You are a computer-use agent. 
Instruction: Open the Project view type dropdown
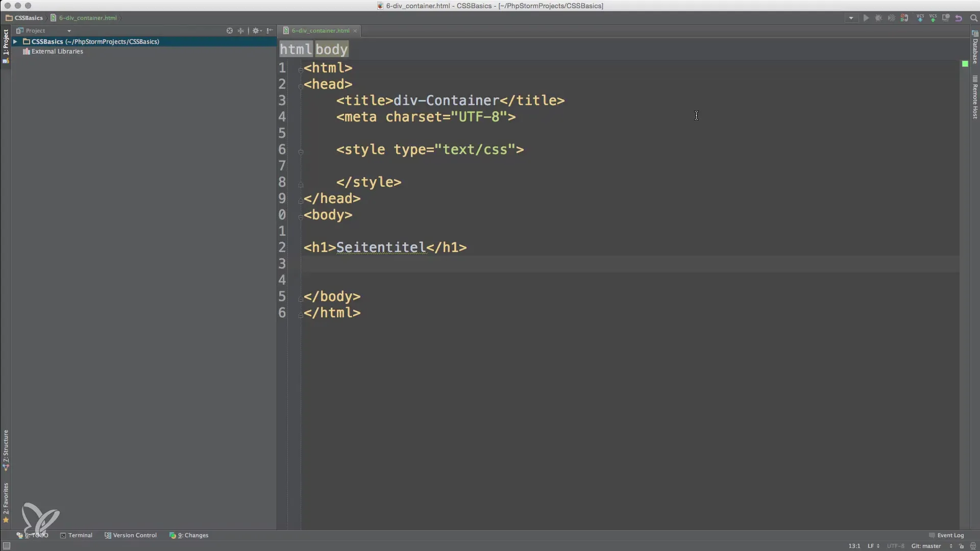pyautogui.click(x=69, y=31)
